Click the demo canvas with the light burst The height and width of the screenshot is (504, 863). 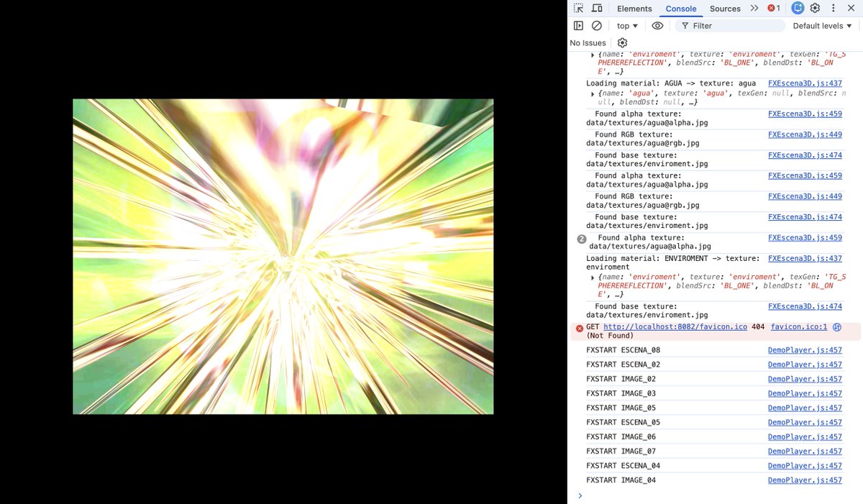tap(283, 257)
